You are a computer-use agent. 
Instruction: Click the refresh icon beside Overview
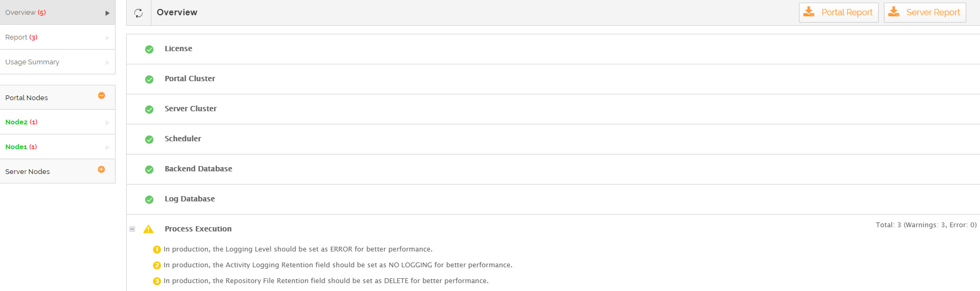pyautogui.click(x=138, y=13)
